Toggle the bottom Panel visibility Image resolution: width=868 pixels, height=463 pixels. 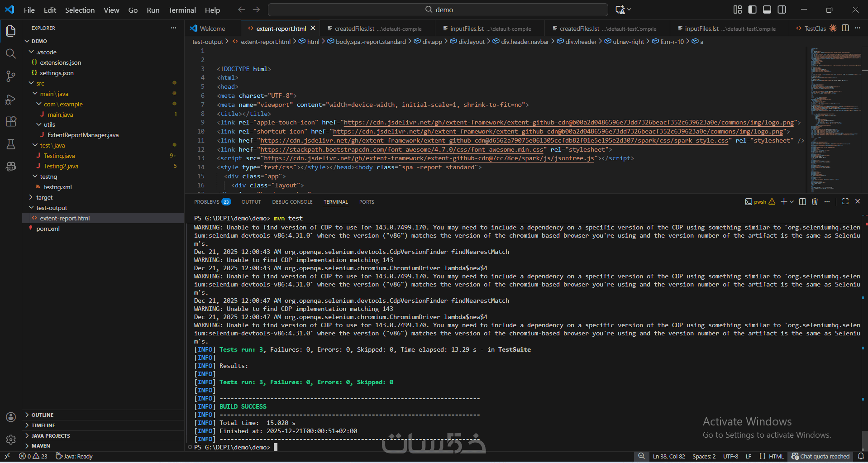(767, 10)
